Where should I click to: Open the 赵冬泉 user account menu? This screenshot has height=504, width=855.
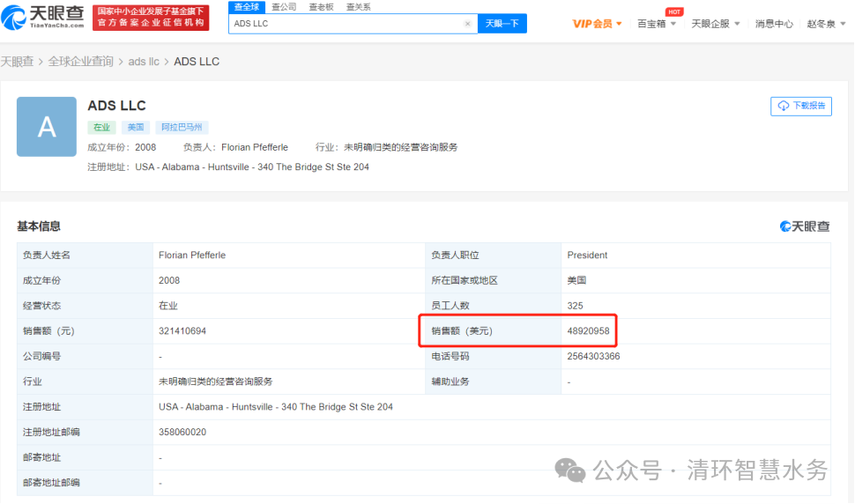point(826,24)
